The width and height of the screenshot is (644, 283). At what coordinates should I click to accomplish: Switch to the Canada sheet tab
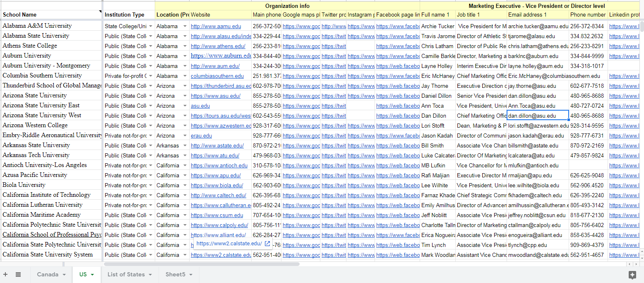[x=48, y=274]
